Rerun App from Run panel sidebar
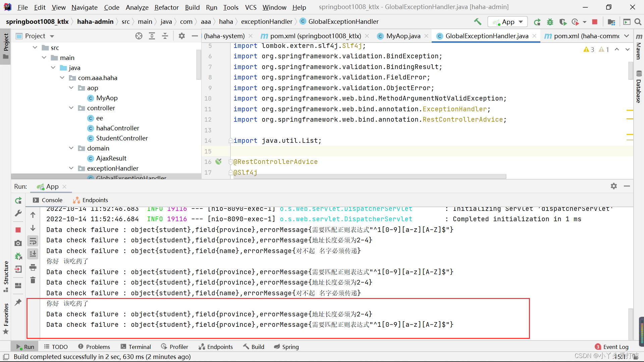This screenshot has width=644, height=362. (x=18, y=200)
